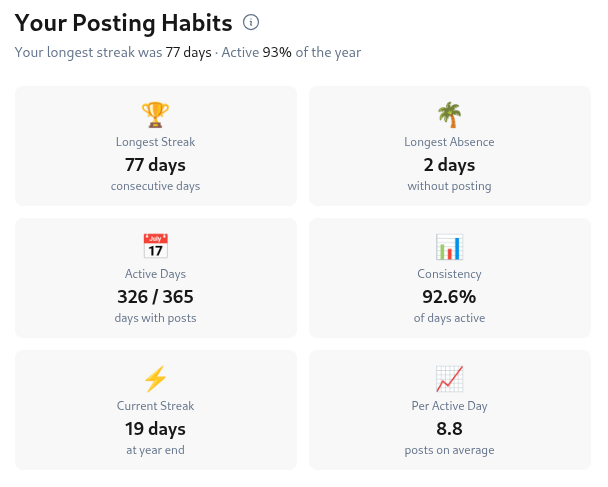The height and width of the screenshot is (487, 608).
Task: Click the lightning bolt Current Streak icon
Action: (x=155, y=379)
